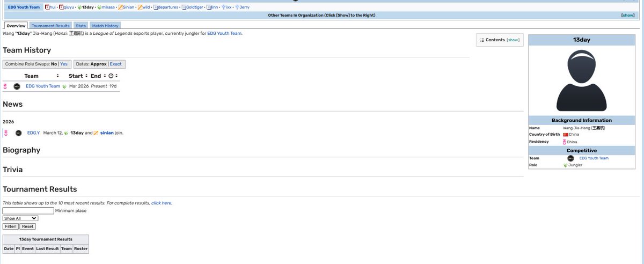Open EDG Youth Team link in intro sentence
644x264 pixels.
click(x=224, y=33)
